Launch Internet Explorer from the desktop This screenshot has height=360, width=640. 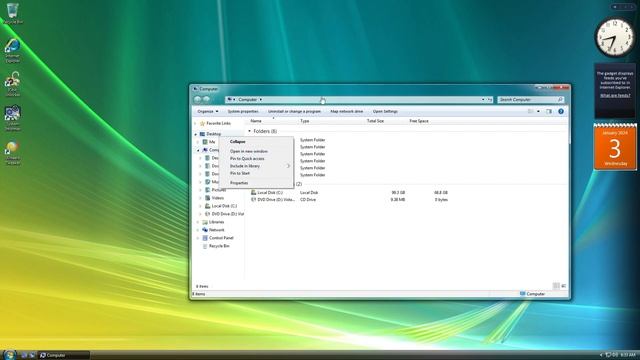pos(13,51)
